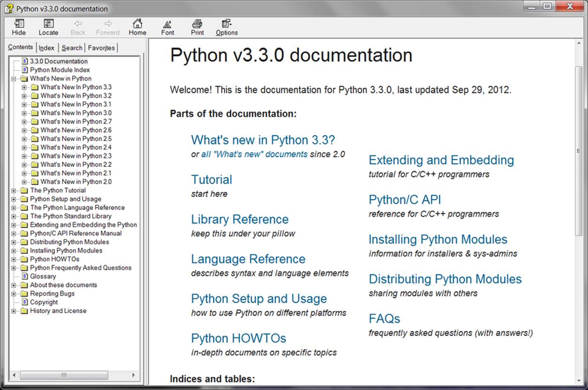The height and width of the screenshot is (390, 588).
Task: Expand About these documents node
Action: tap(14, 285)
